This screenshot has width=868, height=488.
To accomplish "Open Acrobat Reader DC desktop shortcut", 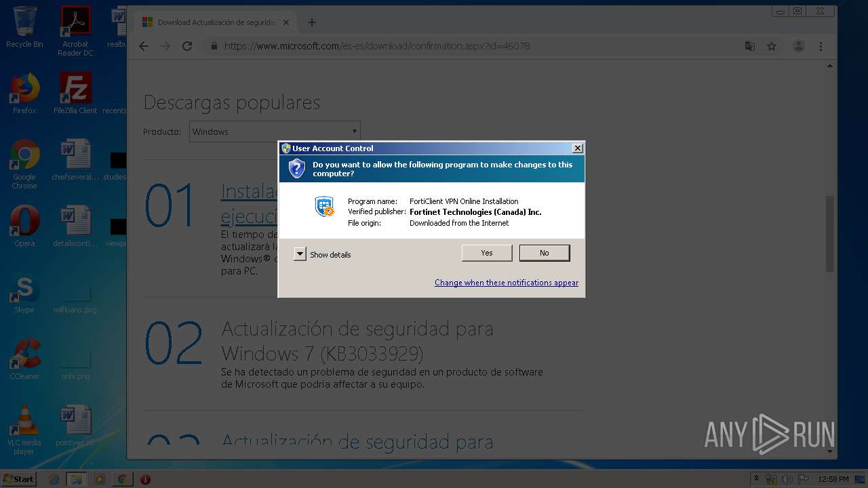I will point(75,31).
